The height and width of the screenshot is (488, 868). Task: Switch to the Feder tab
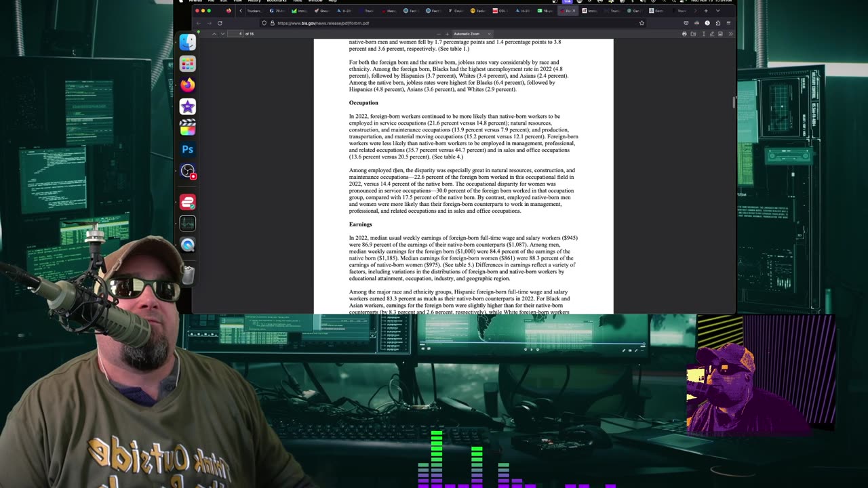[x=478, y=11]
